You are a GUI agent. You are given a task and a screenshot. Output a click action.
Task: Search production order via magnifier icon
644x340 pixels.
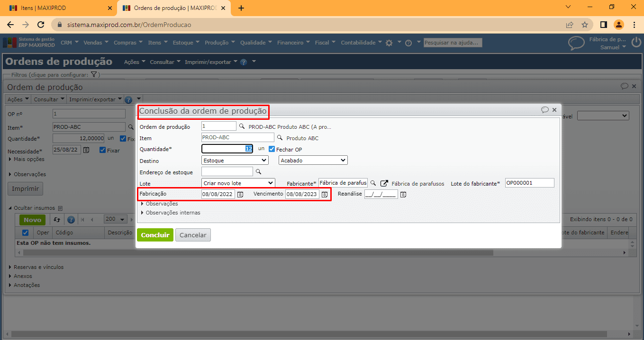click(242, 126)
